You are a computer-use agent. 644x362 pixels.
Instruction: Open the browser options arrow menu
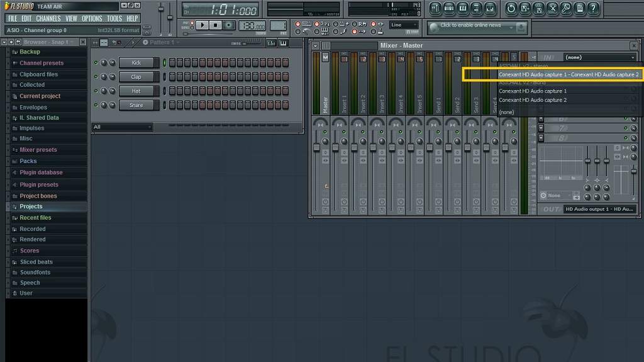click(4, 42)
